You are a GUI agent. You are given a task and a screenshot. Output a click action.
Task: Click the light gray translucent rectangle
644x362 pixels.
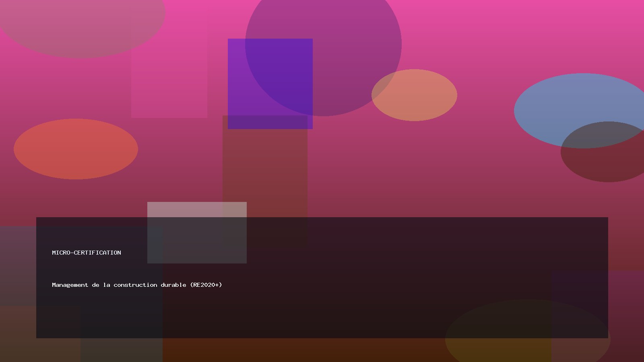197,209
